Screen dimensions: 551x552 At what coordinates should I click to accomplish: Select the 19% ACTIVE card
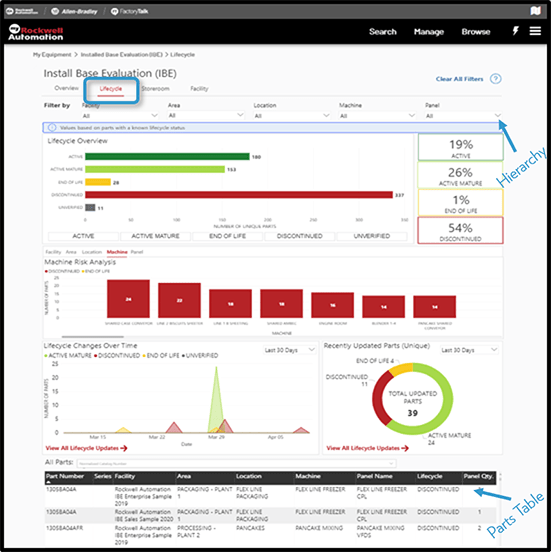pos(461,148)
